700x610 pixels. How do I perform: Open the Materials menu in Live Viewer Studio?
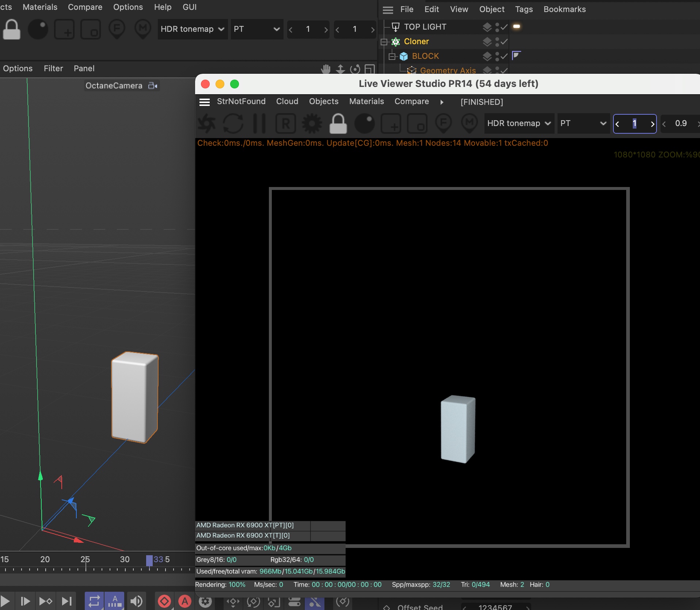click(x=366, y=102)
